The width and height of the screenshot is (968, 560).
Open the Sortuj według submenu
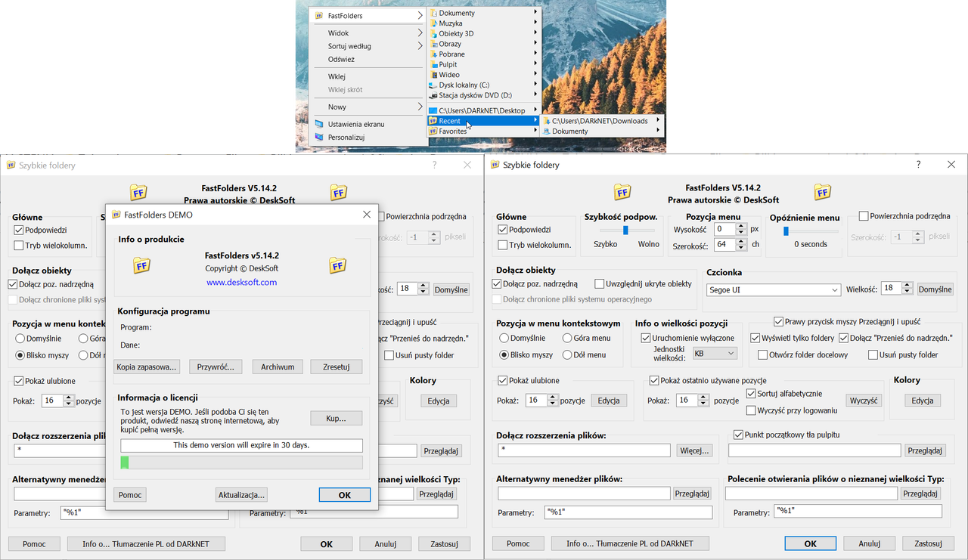370,46
